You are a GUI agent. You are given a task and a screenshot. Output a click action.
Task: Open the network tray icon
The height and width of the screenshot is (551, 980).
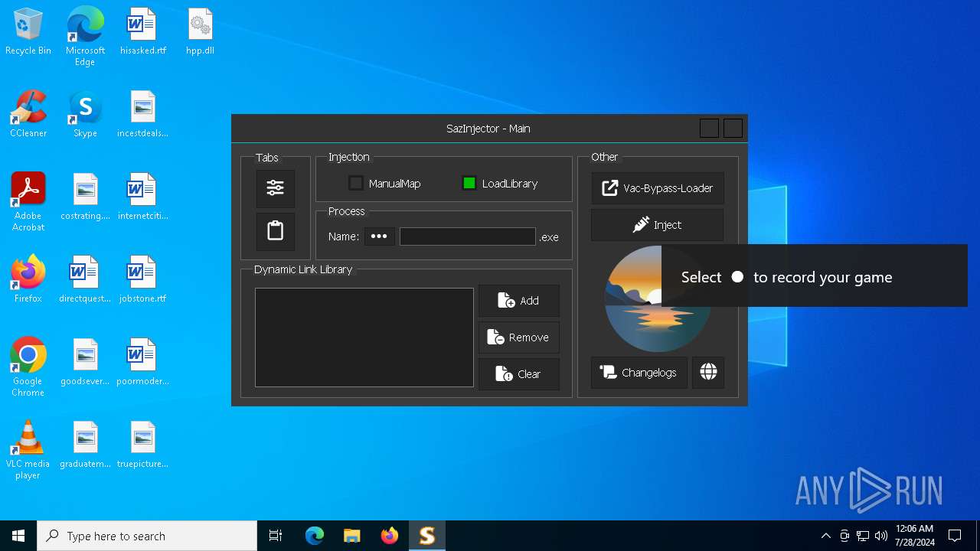(863, 536)
